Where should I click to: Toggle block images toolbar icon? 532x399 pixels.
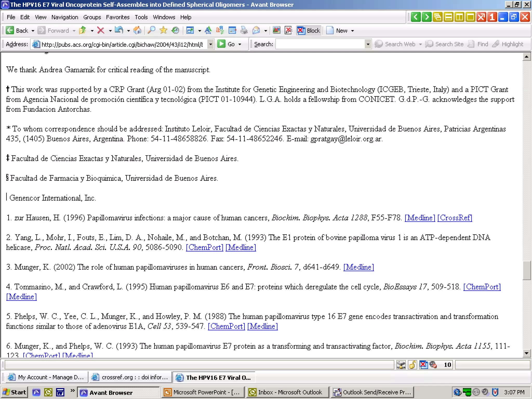(x=276, y=31)
